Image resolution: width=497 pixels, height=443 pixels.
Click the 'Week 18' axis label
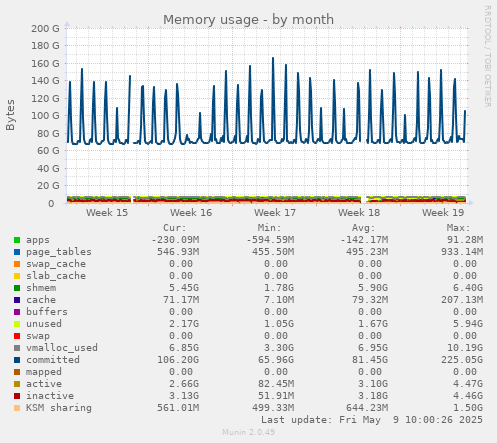(x=359, y=213)
